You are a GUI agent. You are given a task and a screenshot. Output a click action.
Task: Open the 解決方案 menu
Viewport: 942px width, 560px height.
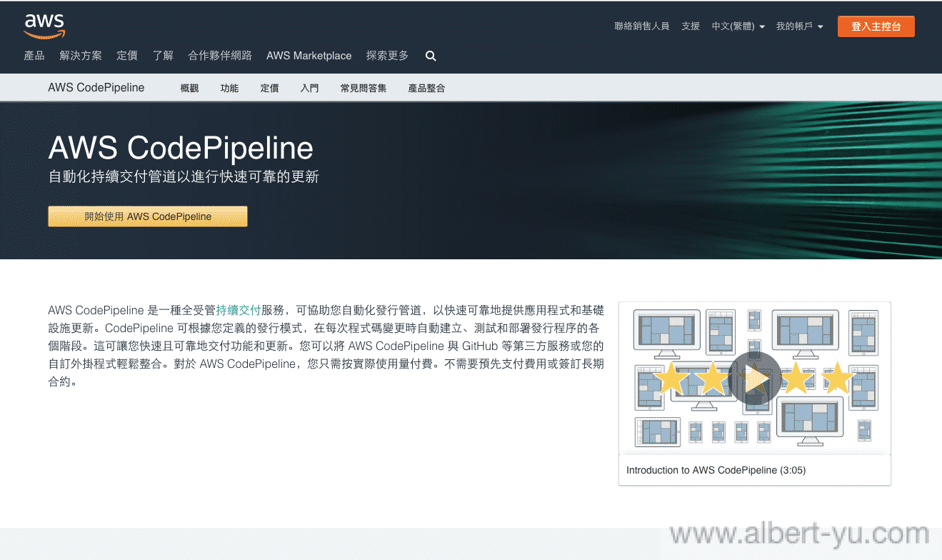(x=81, y=56)
